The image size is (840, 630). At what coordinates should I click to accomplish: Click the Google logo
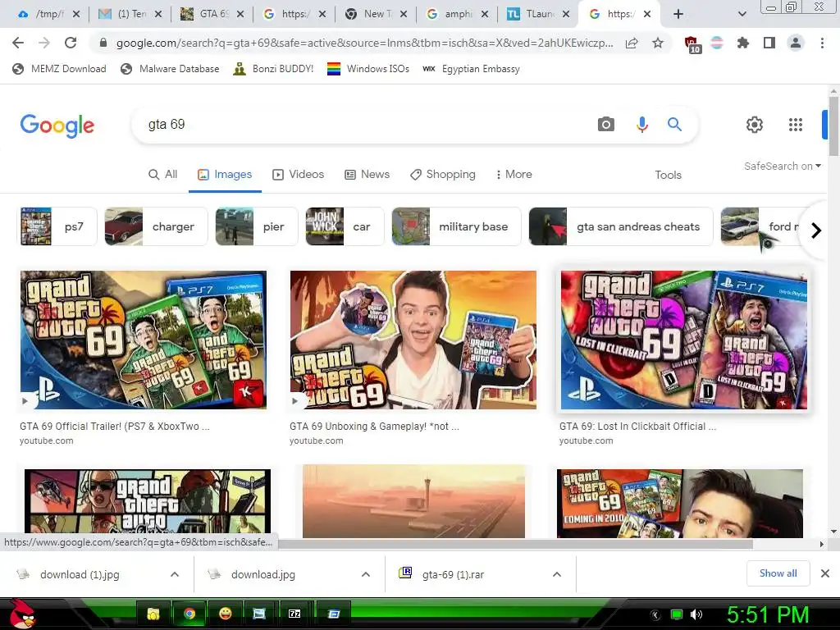pos(57,126)
